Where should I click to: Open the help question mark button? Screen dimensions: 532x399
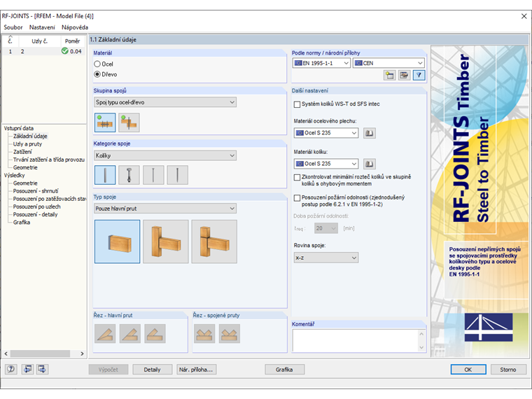click(11, 369)
